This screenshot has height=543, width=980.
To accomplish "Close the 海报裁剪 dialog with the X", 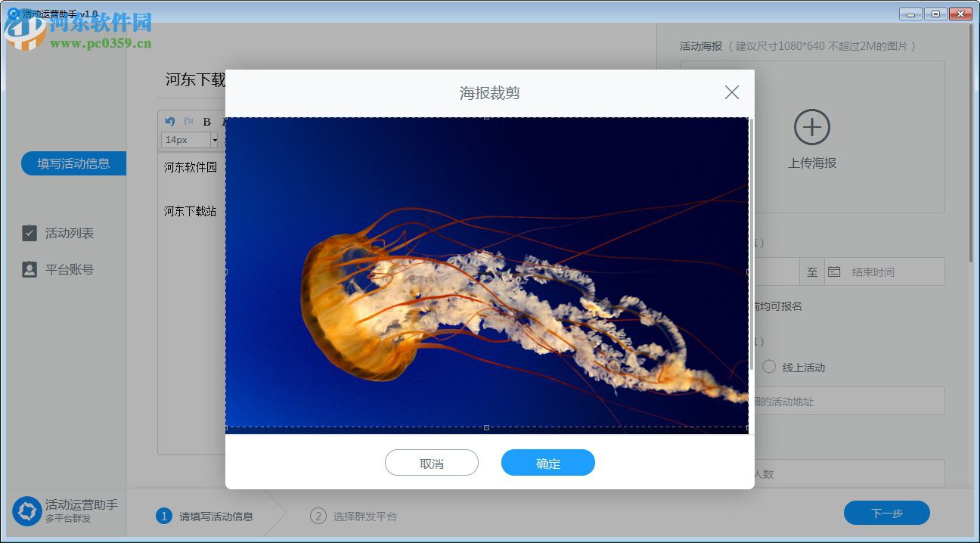I will click(x=731, y=92).
